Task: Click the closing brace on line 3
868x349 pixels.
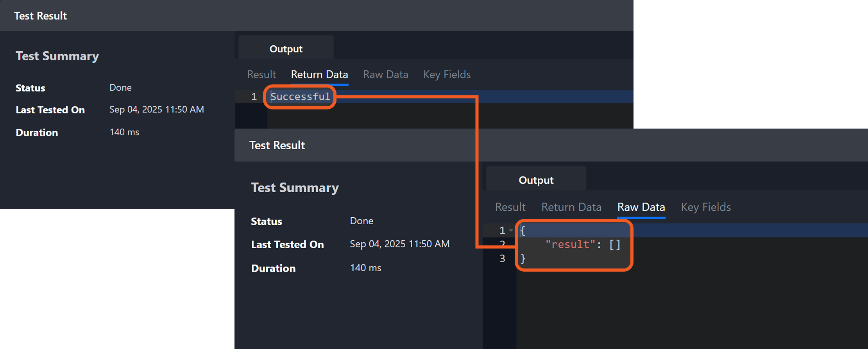Action: pos(523,258)
